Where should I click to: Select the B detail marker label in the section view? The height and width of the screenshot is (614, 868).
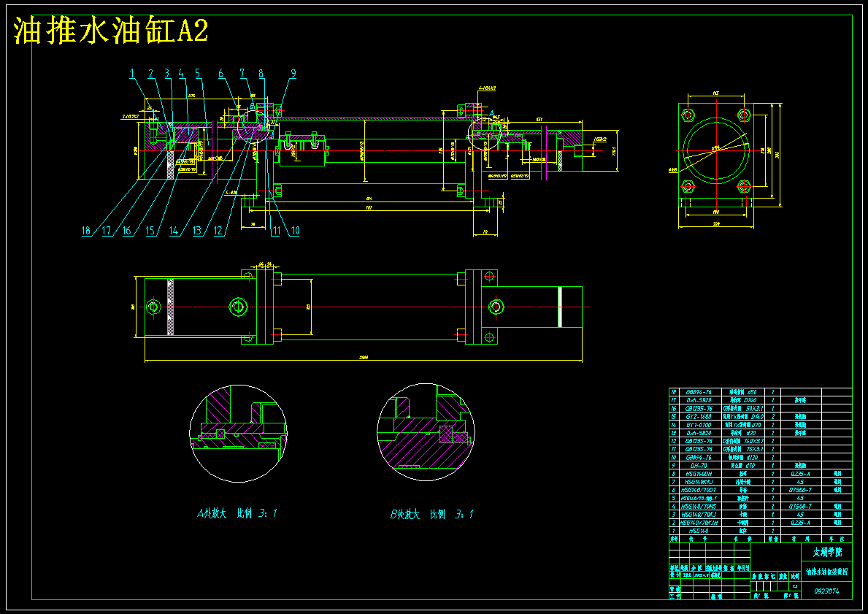pos(252,107)
